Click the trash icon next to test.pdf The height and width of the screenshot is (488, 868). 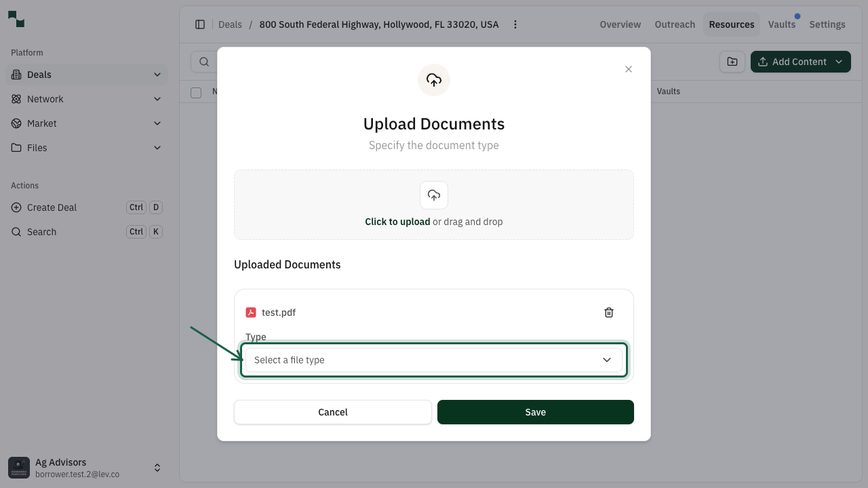(608, 312)
